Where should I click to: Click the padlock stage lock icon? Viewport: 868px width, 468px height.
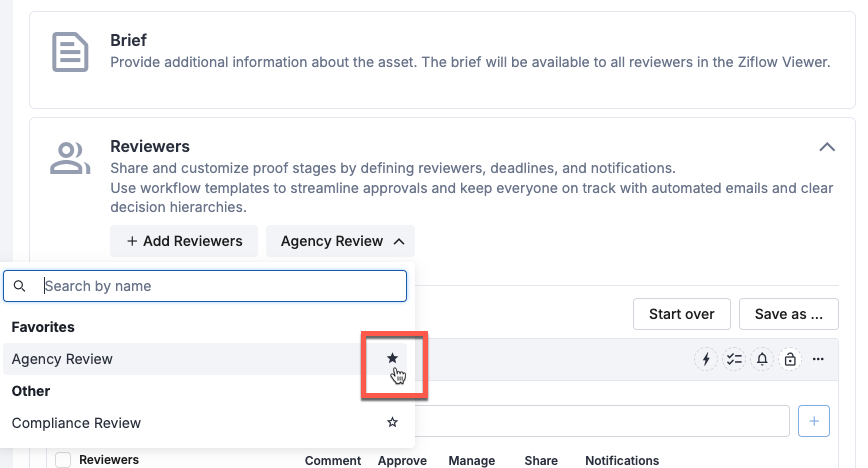tap(790, 359)
